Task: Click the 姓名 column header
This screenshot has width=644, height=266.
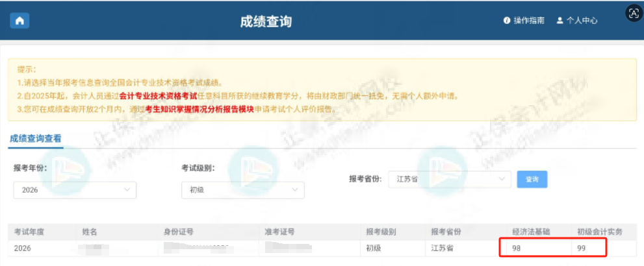Action: pyautogui.click(x=90, y=232)
